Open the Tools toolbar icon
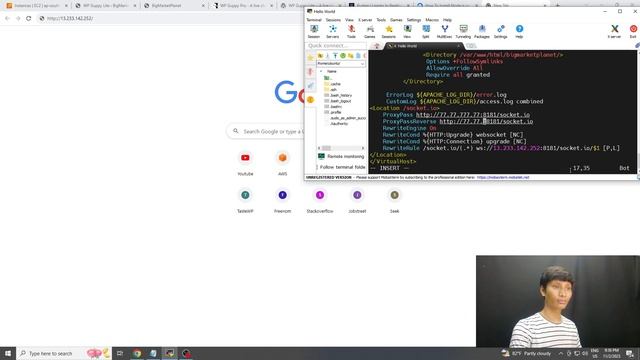640x360 pixels. coord(351,31)
